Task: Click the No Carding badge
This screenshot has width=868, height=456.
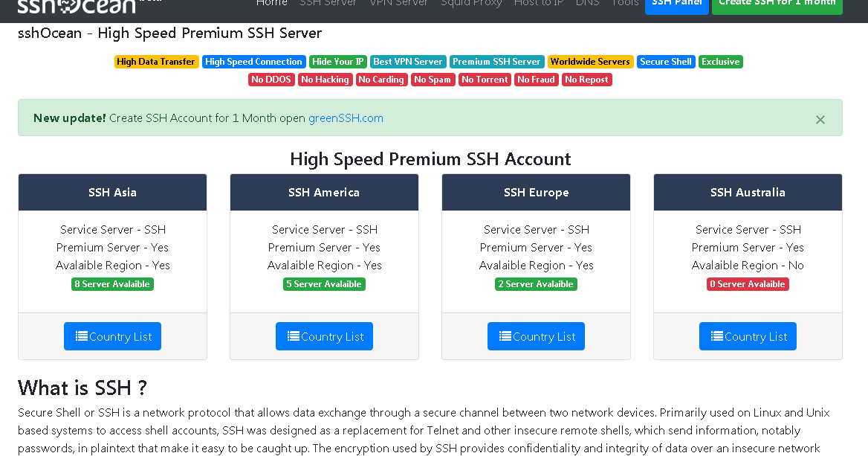Action: [x=381, y=80]
